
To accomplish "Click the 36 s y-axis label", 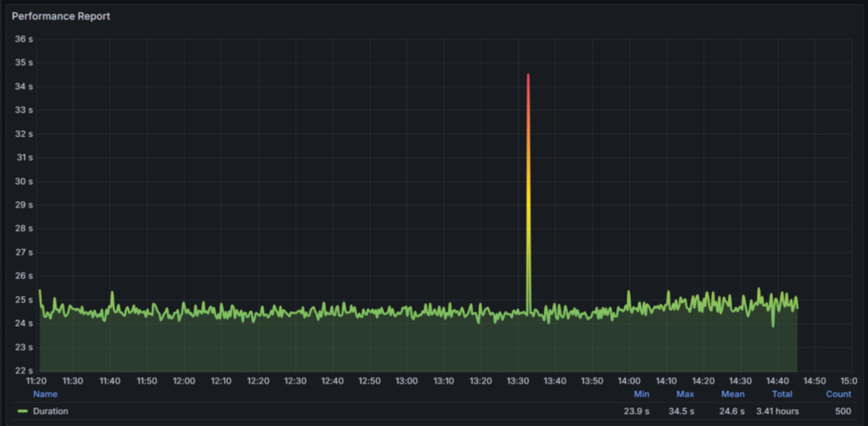I will (x=23, y=39).
